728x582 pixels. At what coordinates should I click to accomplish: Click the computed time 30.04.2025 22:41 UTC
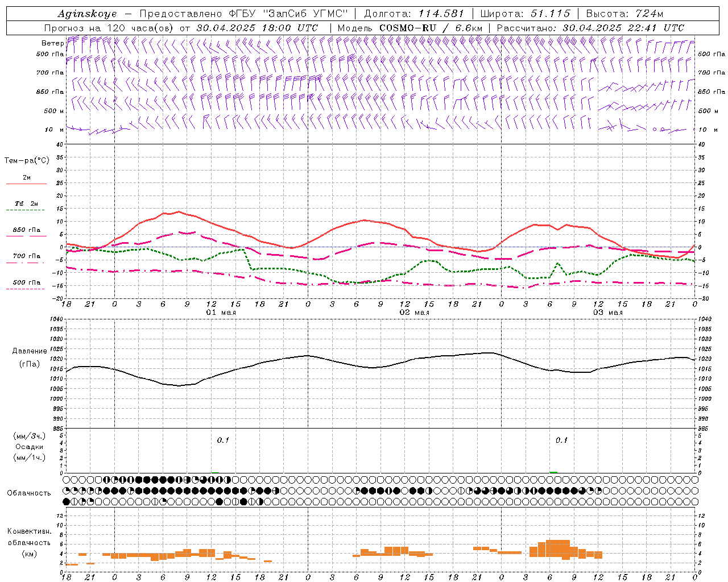pyautogui.click(x=623, y=28)
